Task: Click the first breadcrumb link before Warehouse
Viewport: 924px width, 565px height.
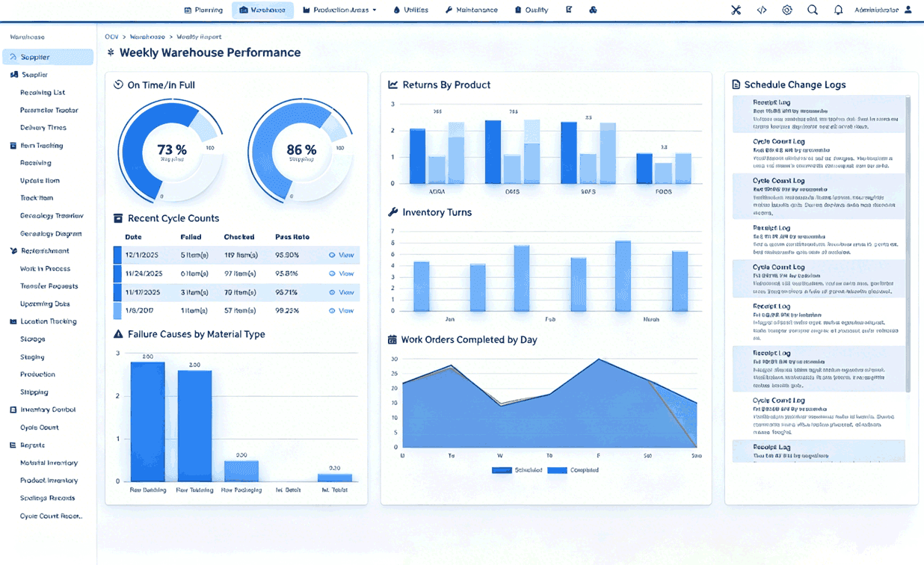Action: (111, 37)
